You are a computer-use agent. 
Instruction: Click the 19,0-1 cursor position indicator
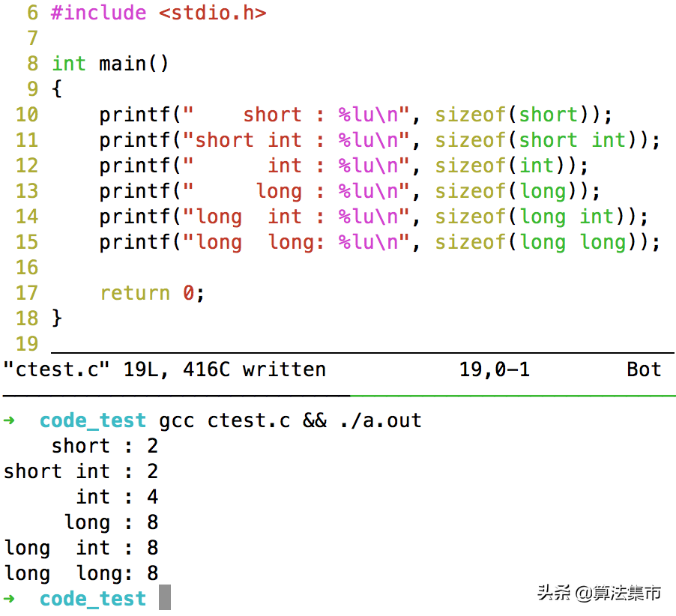[x=494, y=369]
